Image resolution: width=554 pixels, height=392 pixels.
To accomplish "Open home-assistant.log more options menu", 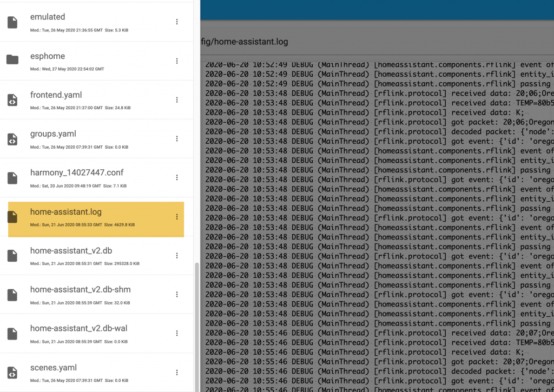I will click(x=177, y=217).
